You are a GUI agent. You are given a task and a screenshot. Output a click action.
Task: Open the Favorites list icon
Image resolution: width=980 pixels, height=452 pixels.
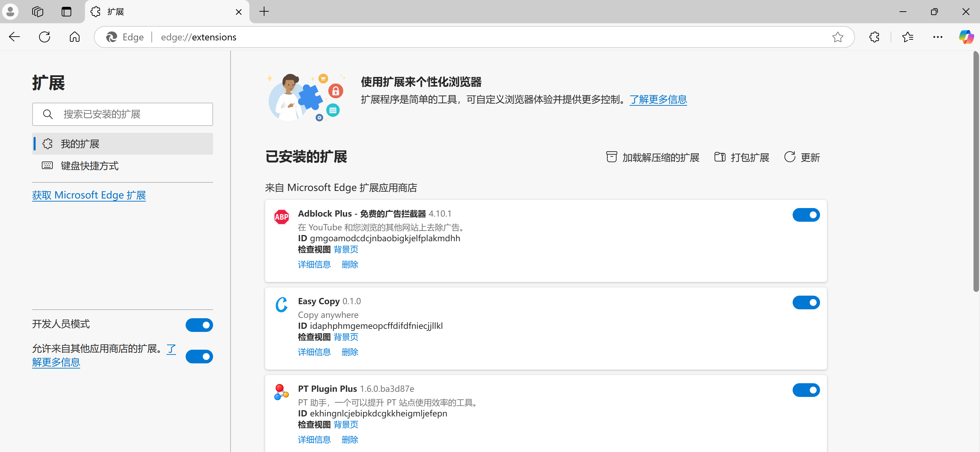point(907,37)
